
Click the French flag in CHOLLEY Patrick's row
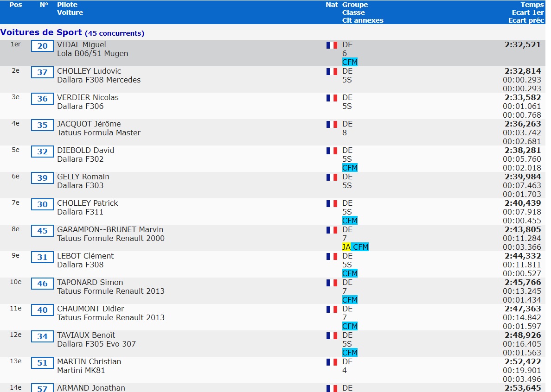[332, 203]
